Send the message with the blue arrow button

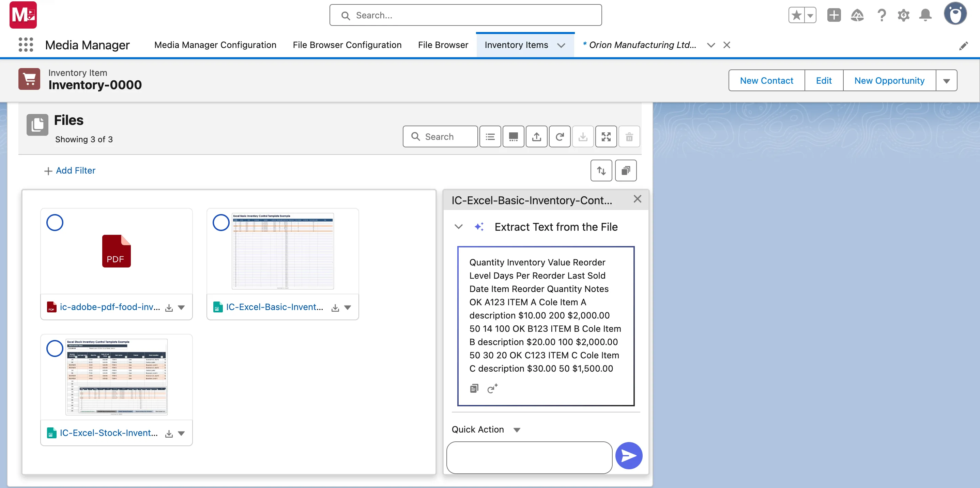click(x=628, y=455)
